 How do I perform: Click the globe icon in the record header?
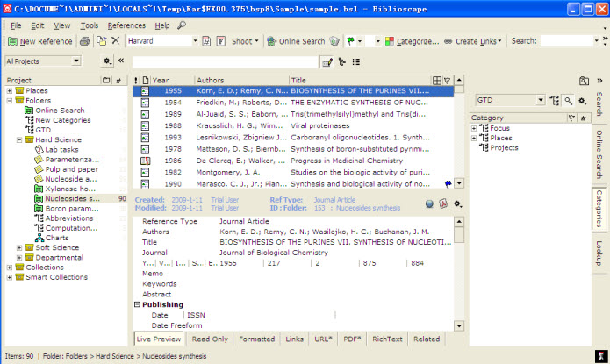[430, 203]
